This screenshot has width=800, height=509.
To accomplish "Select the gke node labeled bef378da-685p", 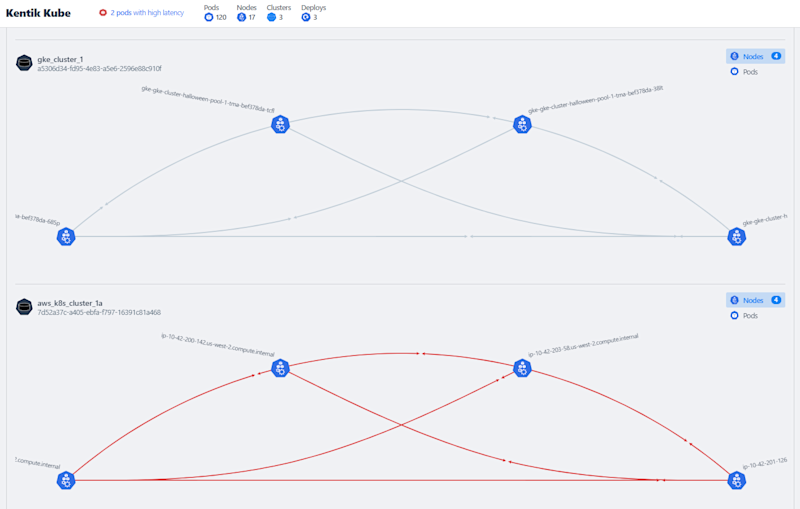I will tap(66, 237).
